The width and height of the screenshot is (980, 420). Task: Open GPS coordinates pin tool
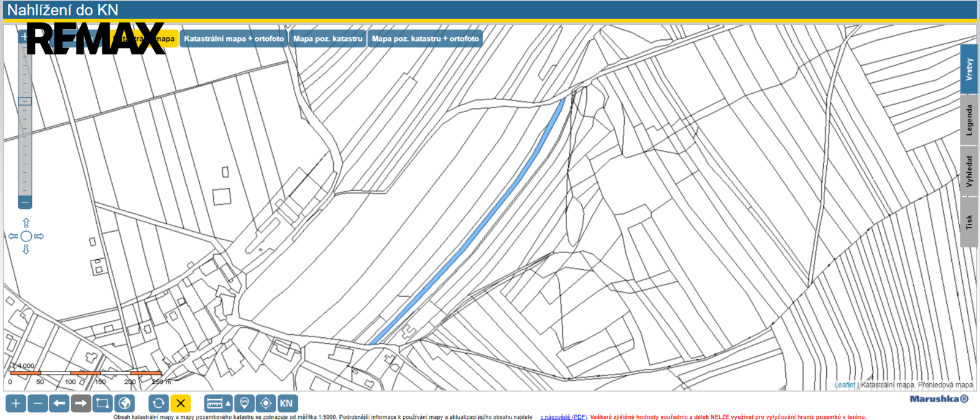[x=244, y=403]
